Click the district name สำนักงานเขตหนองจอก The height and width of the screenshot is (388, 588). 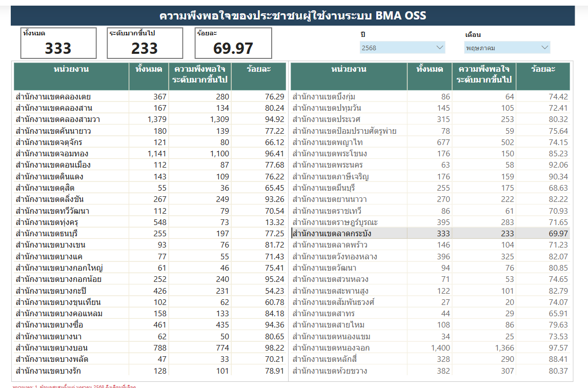click(331, 348)
